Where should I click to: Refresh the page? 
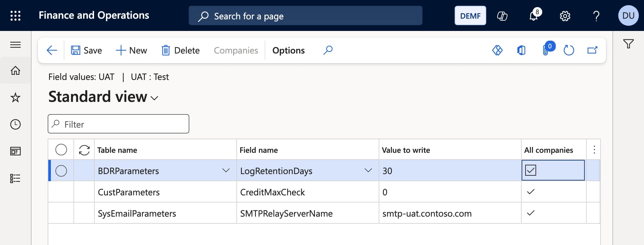pyautogui.click(x=569, y=50)
